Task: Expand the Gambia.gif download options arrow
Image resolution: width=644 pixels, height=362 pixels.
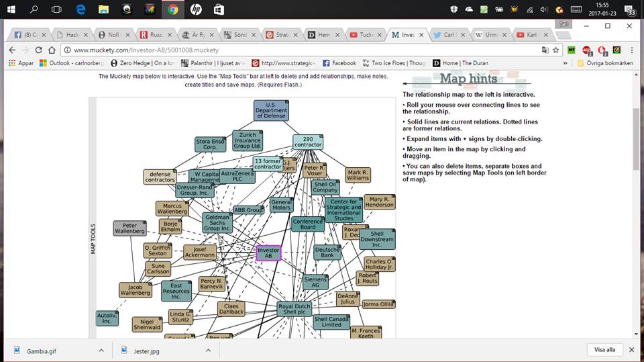Action: click(x=101, y=350)
